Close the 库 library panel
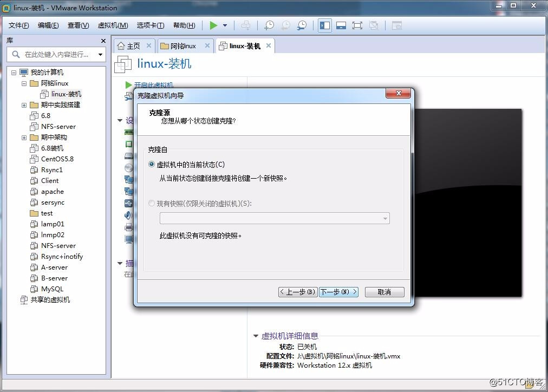 [x=103, y=41]
